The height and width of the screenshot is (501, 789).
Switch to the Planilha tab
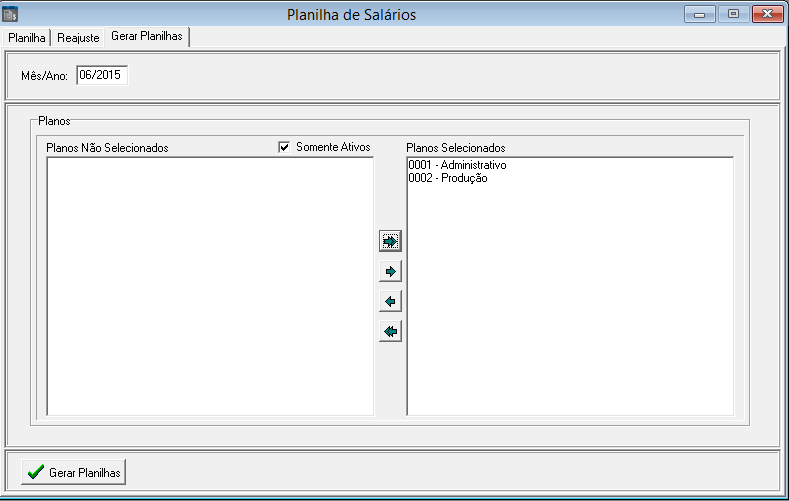click(27, 37)
